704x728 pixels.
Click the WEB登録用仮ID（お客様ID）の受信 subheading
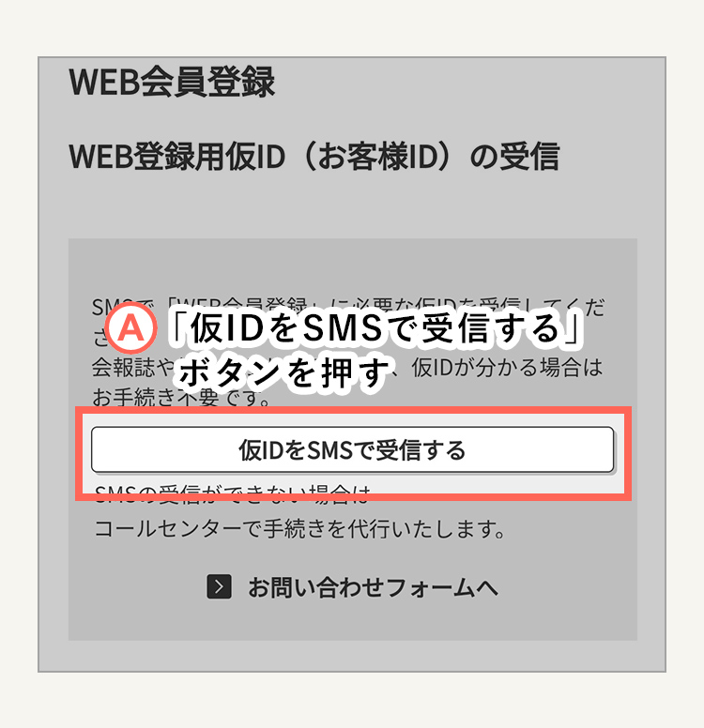click(x=314, y=157)
